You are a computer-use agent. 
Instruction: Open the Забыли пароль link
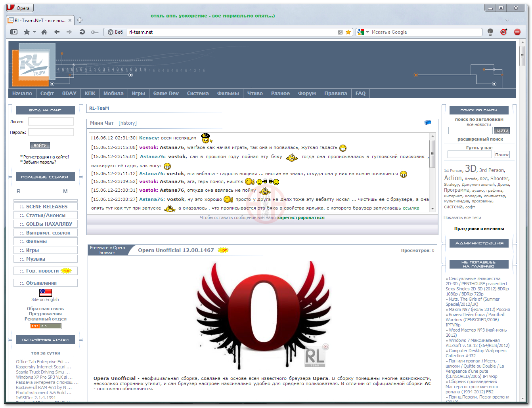(40, 162)
